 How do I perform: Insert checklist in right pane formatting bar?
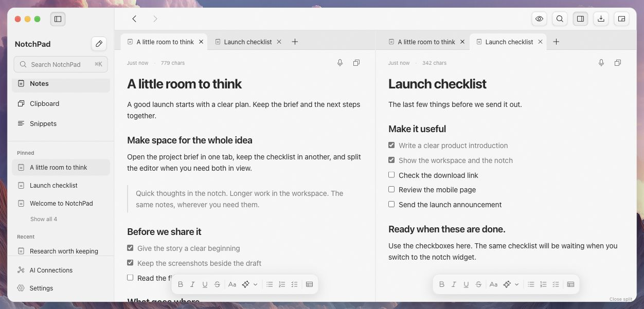(556, 284)
